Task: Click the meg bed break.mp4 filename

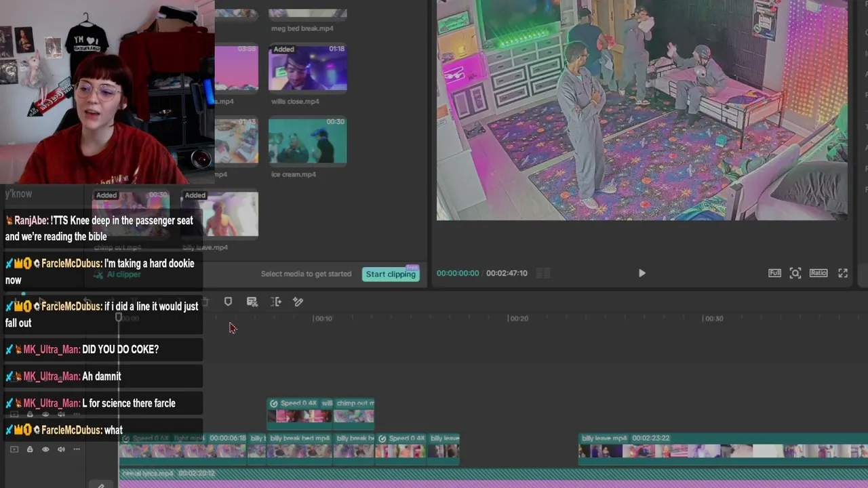Action: coord(302,28)
